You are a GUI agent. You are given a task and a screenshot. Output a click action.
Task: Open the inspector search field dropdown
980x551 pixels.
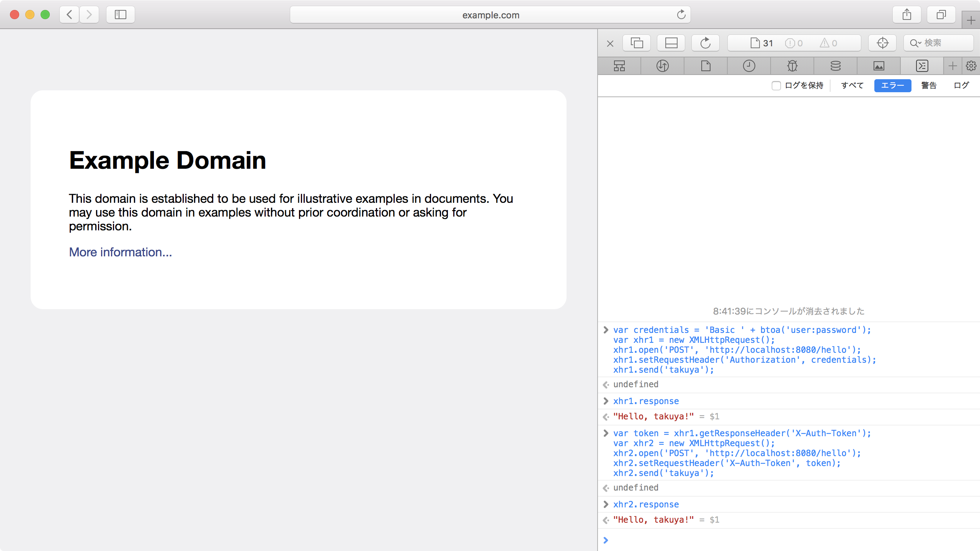pyautogui.click(x=916, y=43)
